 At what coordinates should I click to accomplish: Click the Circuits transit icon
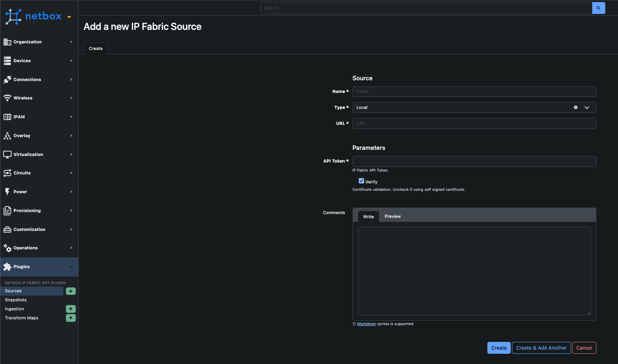[x=7, y=173]
